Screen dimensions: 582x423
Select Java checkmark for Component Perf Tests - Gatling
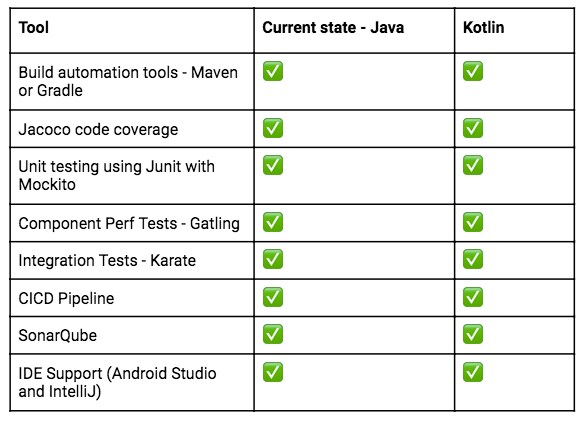pyautogui.click(x=273, y=222)
